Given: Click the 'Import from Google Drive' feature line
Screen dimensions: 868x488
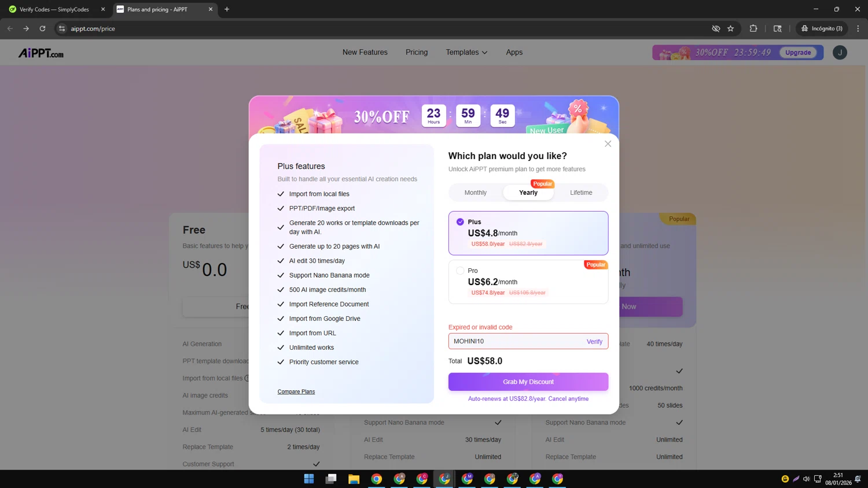Looking at the screenshot, I should pos(325,319).
